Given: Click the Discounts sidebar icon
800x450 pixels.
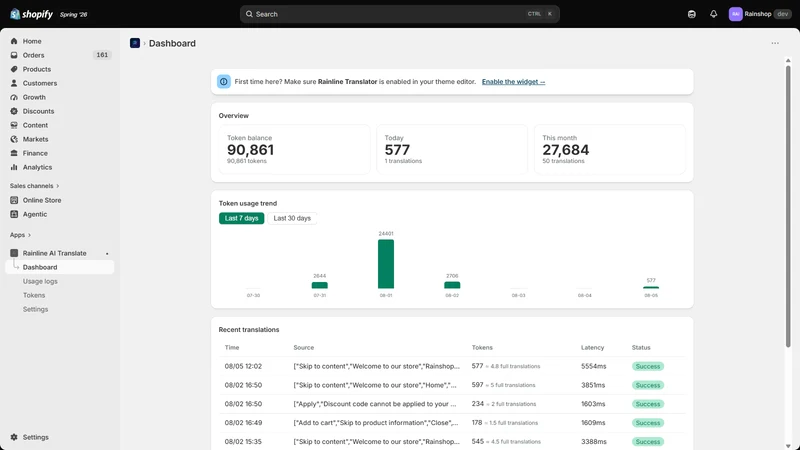Looking at the screenshot, I should click(x=14, y=111).
